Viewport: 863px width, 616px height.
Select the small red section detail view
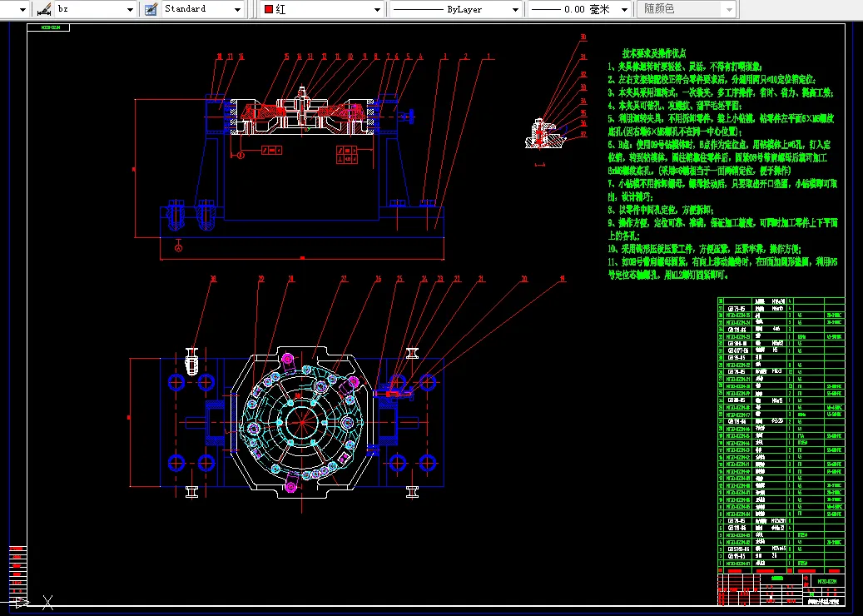(545, 134)
